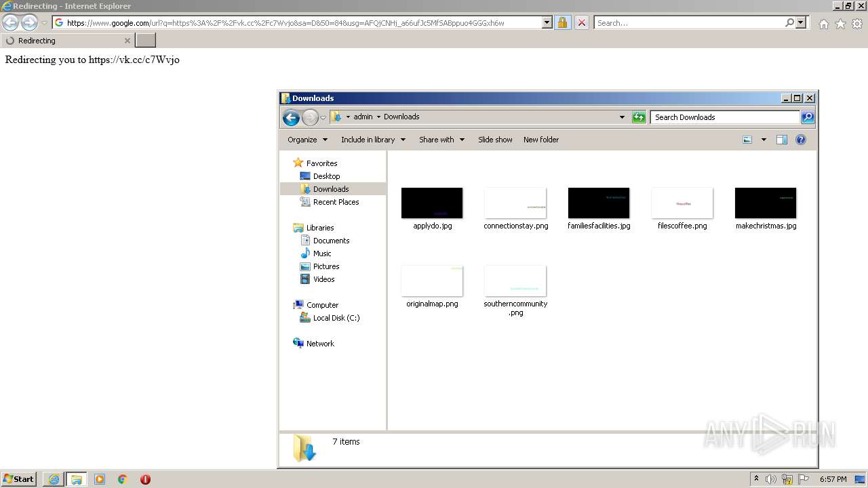Click the volume speaker tray icon
868x488 pixels.
coord(771,479)
